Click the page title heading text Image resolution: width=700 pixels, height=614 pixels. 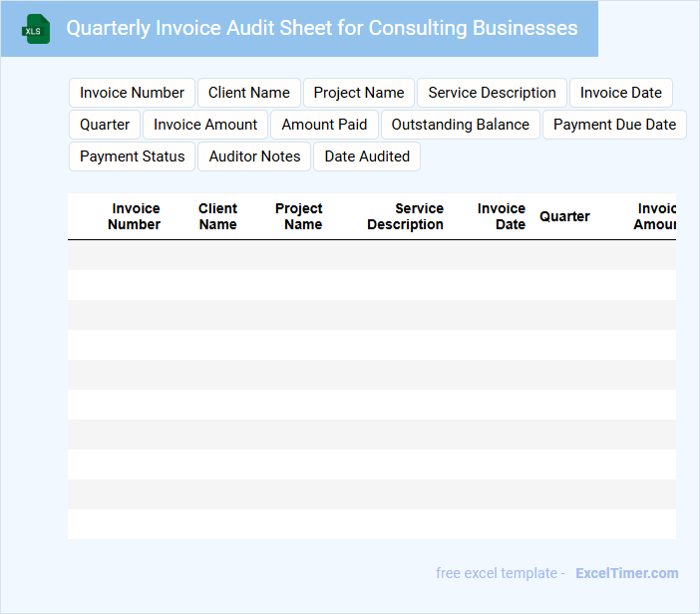tap(321, 28)
